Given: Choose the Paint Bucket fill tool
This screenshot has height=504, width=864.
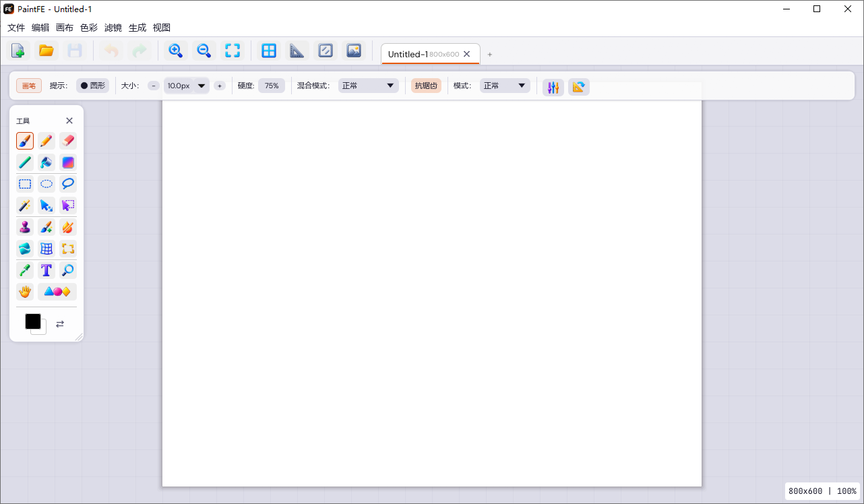Looking at the screenshot, I should click(x=47, y=162).
